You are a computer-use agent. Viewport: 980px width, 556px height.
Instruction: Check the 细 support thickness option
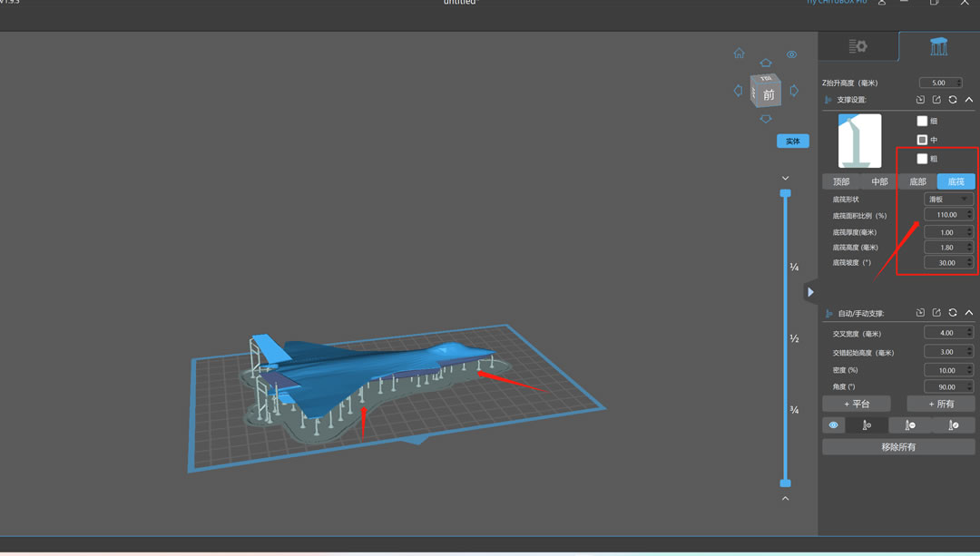[x=922, y=121]
